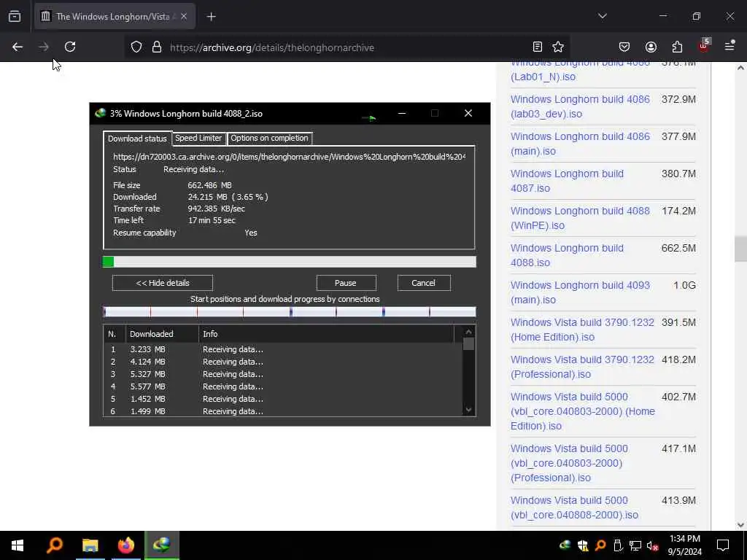Select connection row 6 with 1.499 MB
Screen dimensions: 747x560
tap(283, 411)
